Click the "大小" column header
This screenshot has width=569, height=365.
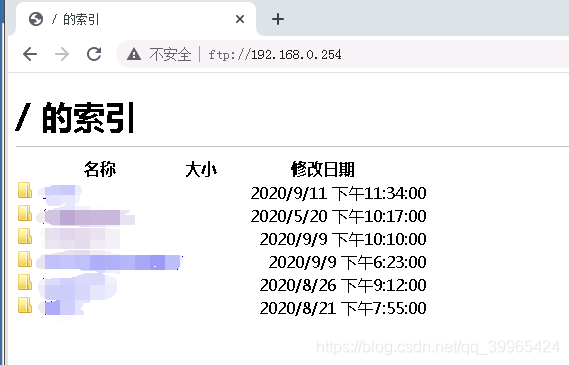pos(201,169)
